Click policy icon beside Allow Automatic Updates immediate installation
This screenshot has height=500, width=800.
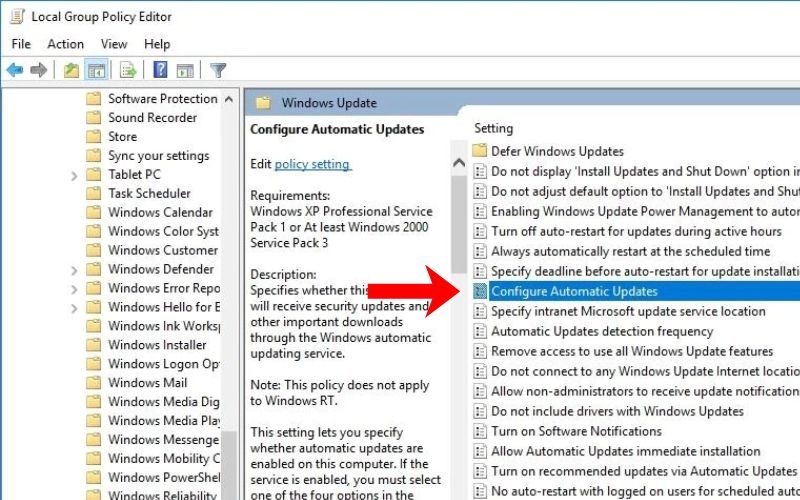click(x=480, y=451)
